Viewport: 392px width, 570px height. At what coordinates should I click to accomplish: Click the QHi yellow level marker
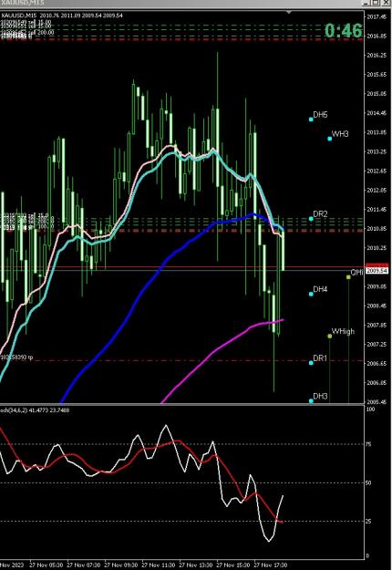[348, 277]
